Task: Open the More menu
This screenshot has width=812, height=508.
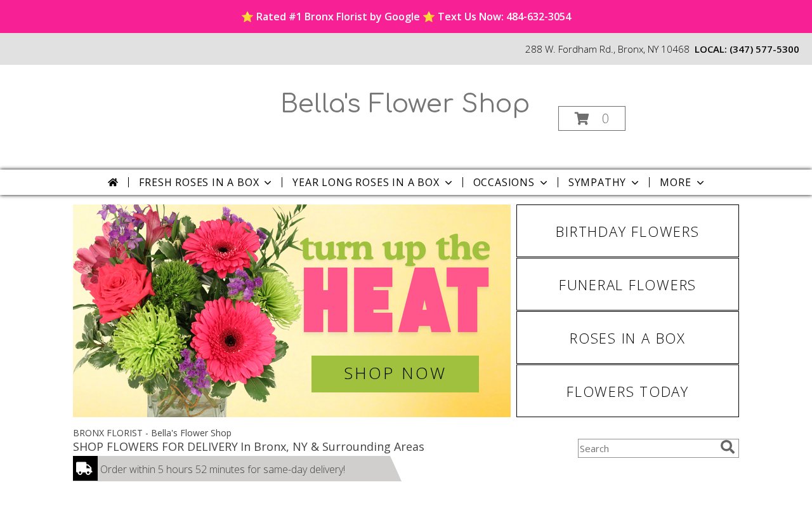Action: point(682,182)
